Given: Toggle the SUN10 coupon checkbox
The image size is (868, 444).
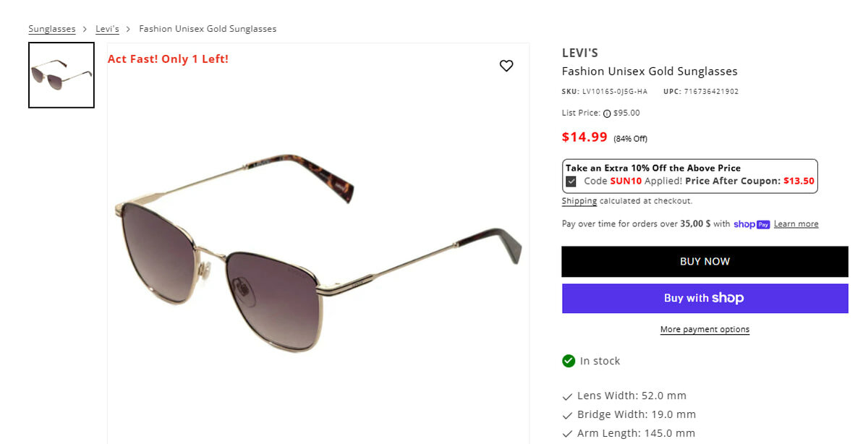Looking at the screenshot, I should (x=571, y=182).
